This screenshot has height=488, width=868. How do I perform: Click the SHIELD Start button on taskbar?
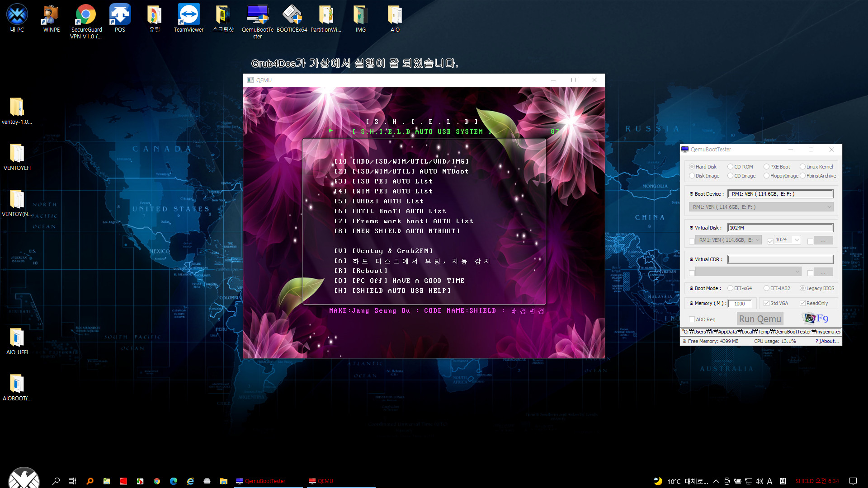point(24,479)
